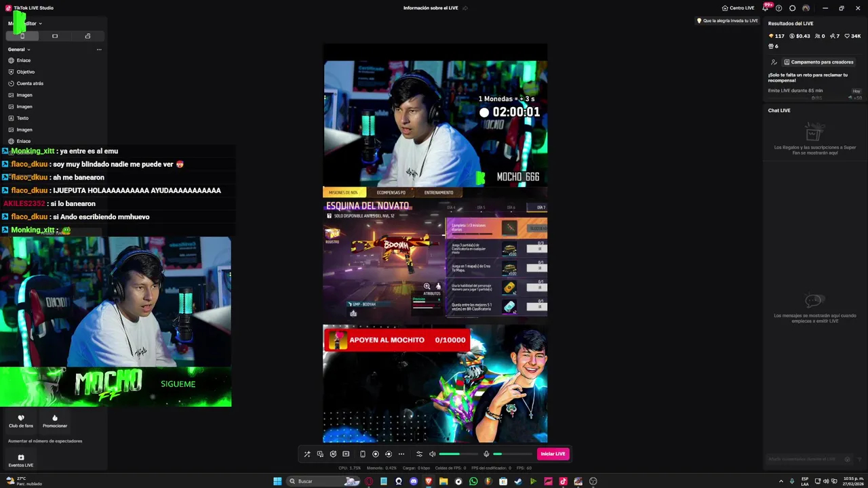Open the notifications bell
This screenshot has height=488, width=868.
pos(766,8)
